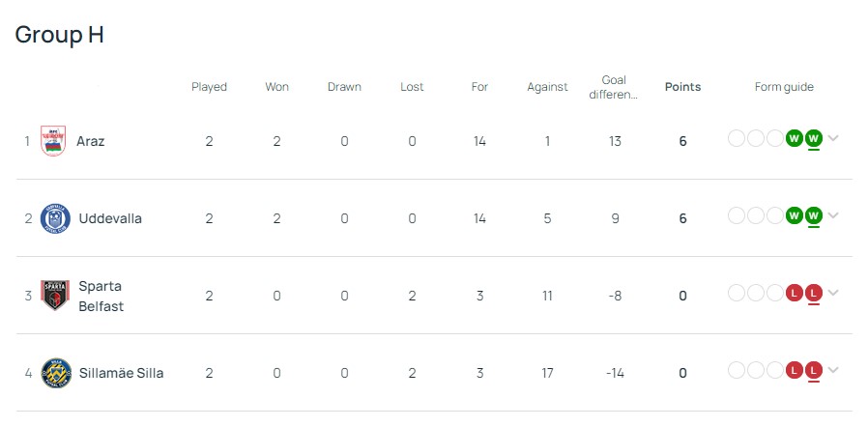Open the Sparta Belfast team name link
Viewport: 868px width, 427px height.
point(101,296)
